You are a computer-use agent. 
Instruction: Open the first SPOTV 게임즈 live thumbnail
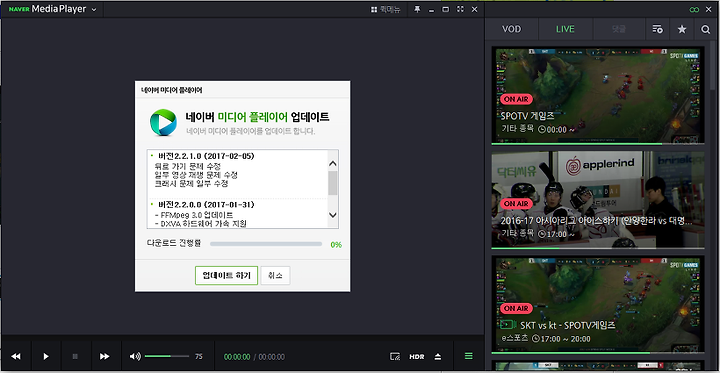tap(598, 96)
